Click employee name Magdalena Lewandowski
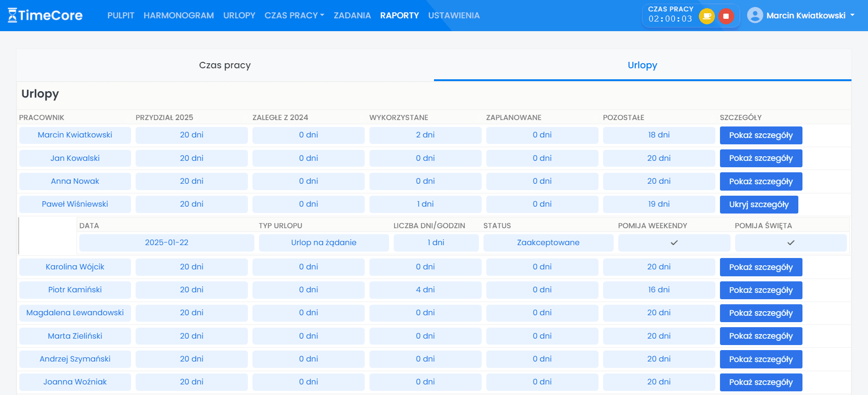This screenshot has height=395, width=868. (75, 313)
